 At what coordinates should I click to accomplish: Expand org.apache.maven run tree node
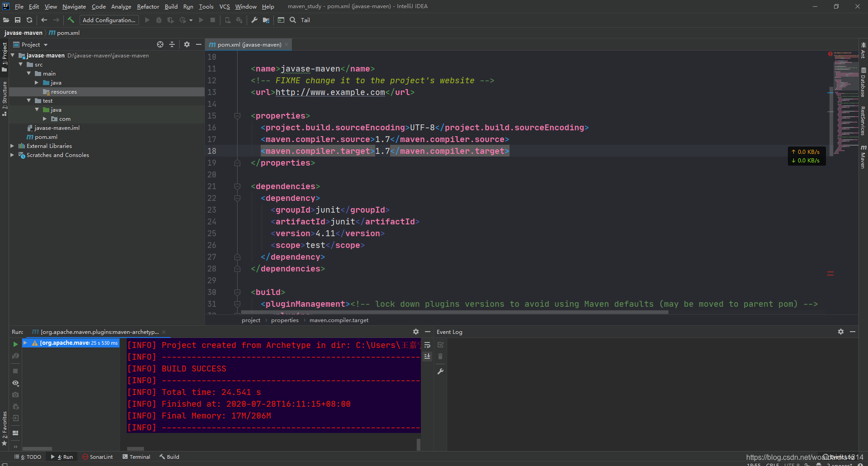[26, 343]
